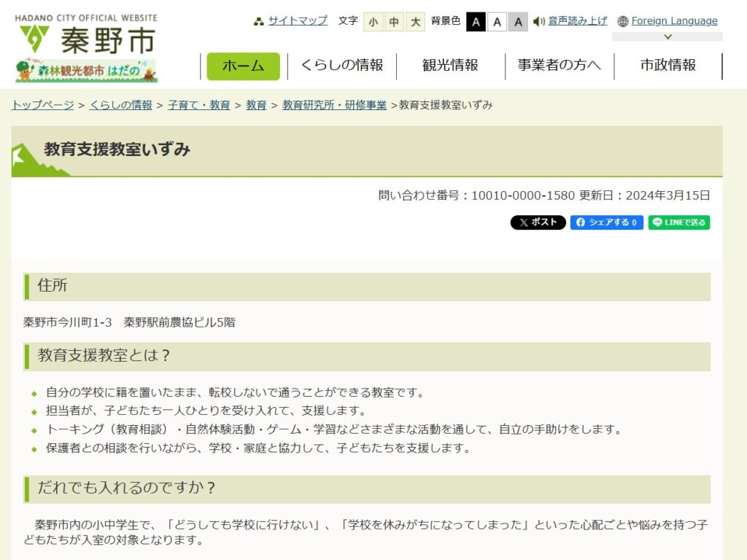Share the page via the X ポスト button
The width and height of the screenshot is (747, 560).
(538, 222)
